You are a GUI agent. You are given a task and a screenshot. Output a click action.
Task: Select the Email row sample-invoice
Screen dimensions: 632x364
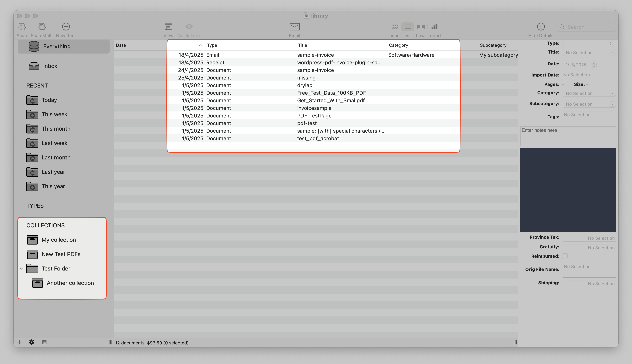pos(316,55)
